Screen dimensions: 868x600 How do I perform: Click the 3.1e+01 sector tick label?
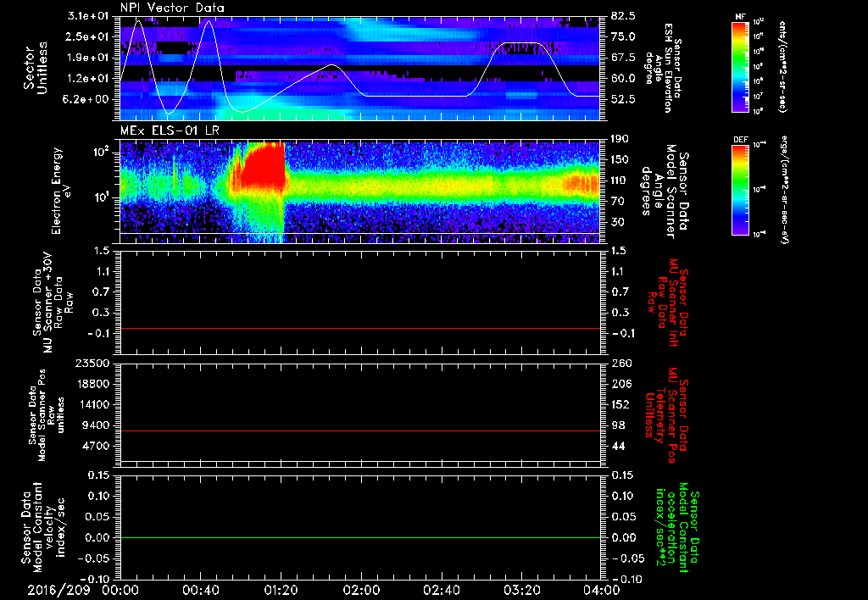(x=87, y=16)
